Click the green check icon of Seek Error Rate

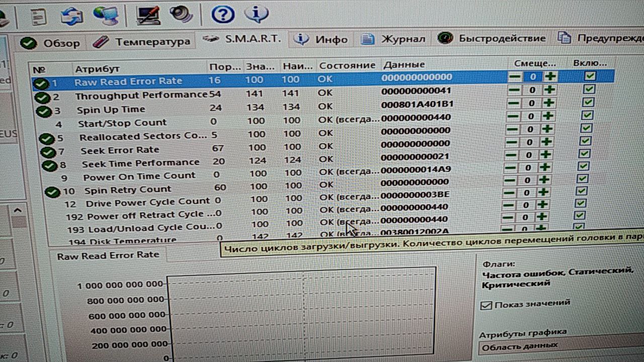click(x=48, y=151)
